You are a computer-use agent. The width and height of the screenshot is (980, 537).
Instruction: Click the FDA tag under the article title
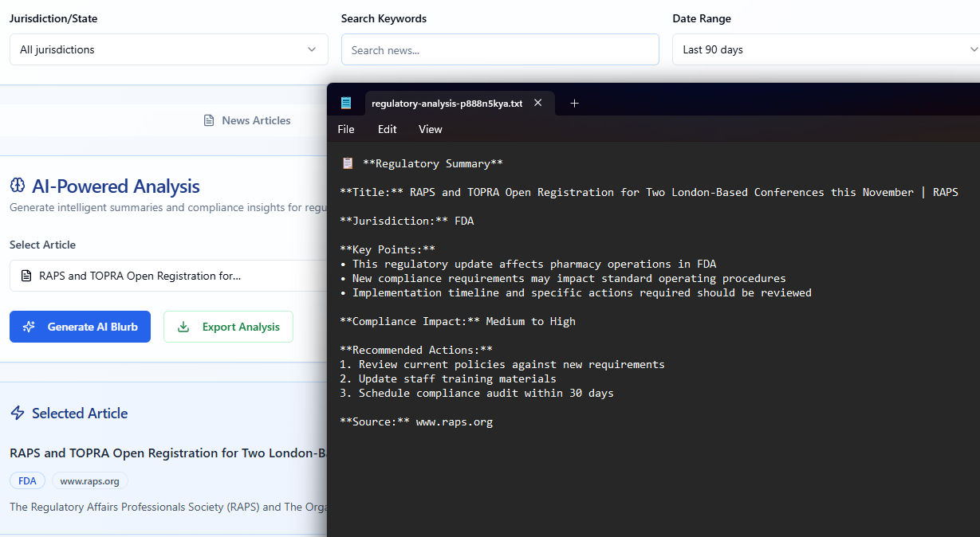[x=27, y=481]
